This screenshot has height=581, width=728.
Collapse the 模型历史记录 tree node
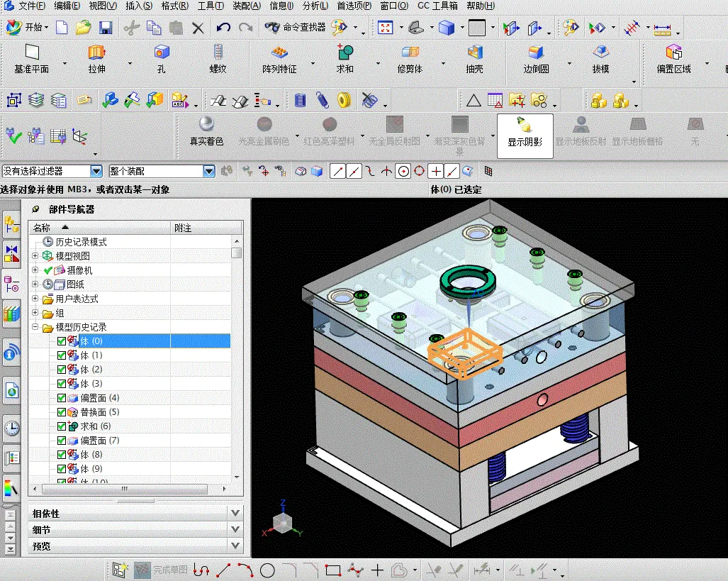(x=34, y=326)
